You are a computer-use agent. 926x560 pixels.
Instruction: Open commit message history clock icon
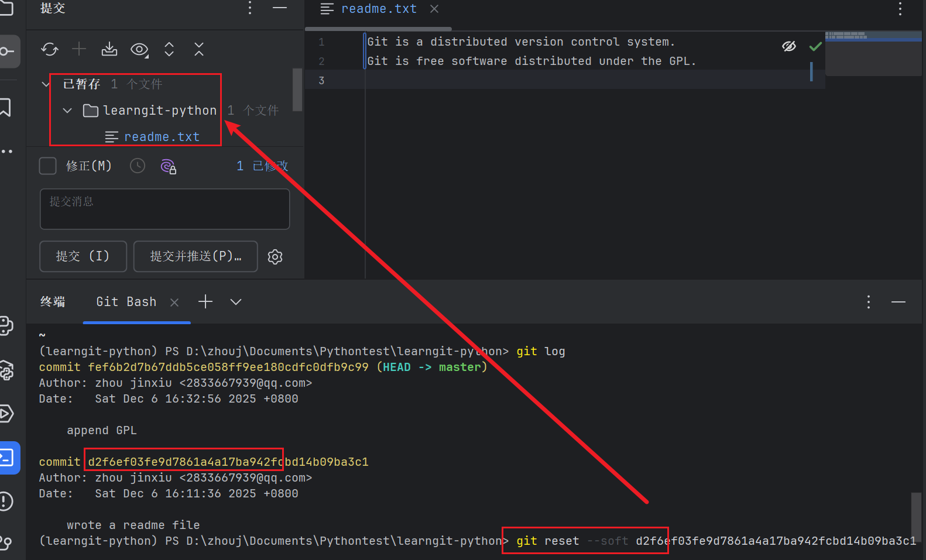click(x=138, y=166)
